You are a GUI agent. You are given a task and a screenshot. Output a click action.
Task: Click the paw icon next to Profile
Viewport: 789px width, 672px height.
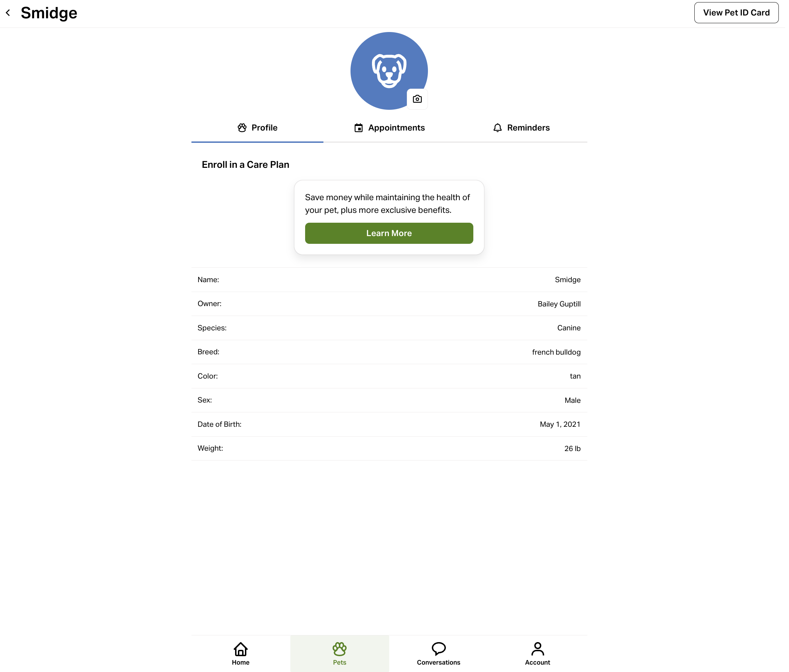pyautogui.click(x=242, y=128)
